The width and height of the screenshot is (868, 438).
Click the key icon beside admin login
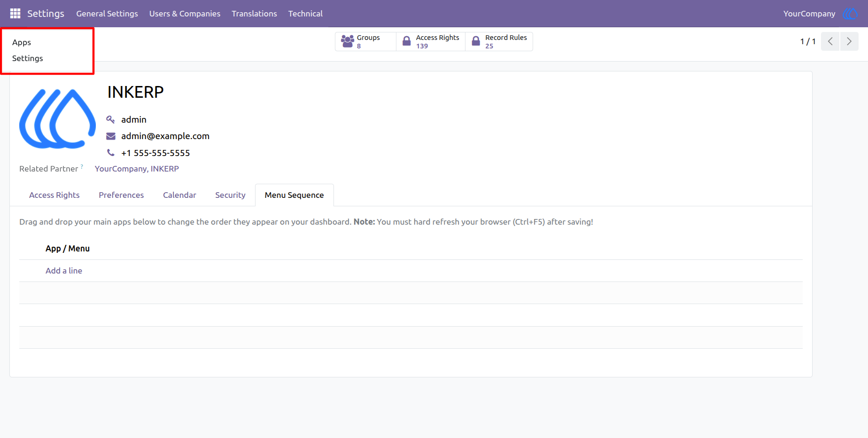pyautogui.click(x=111, y=119)
